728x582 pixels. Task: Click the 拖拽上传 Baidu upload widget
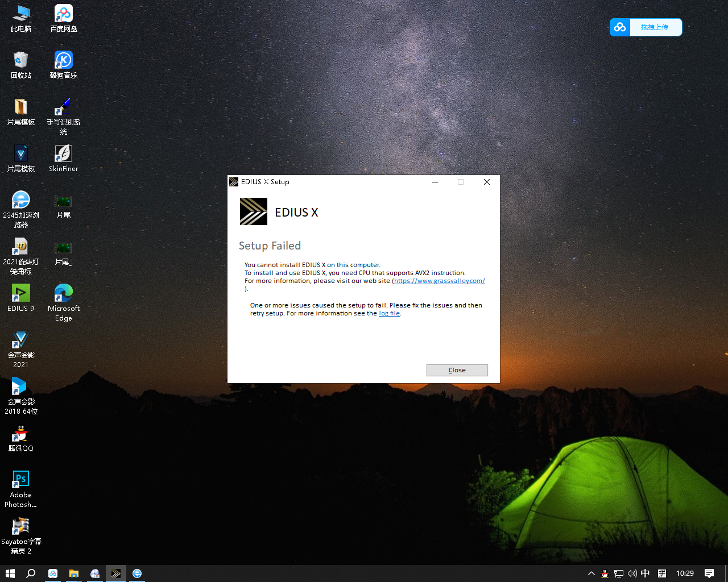pos(646,27)
